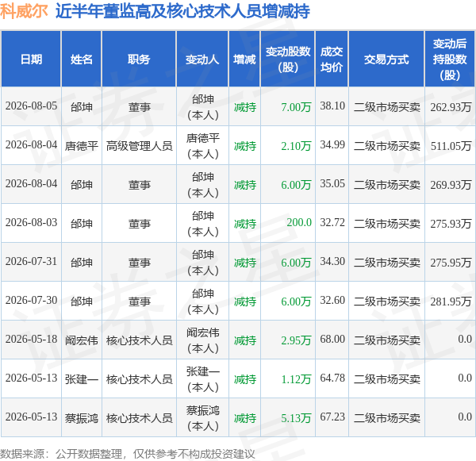Click the 日期 column header

point(31,59)
